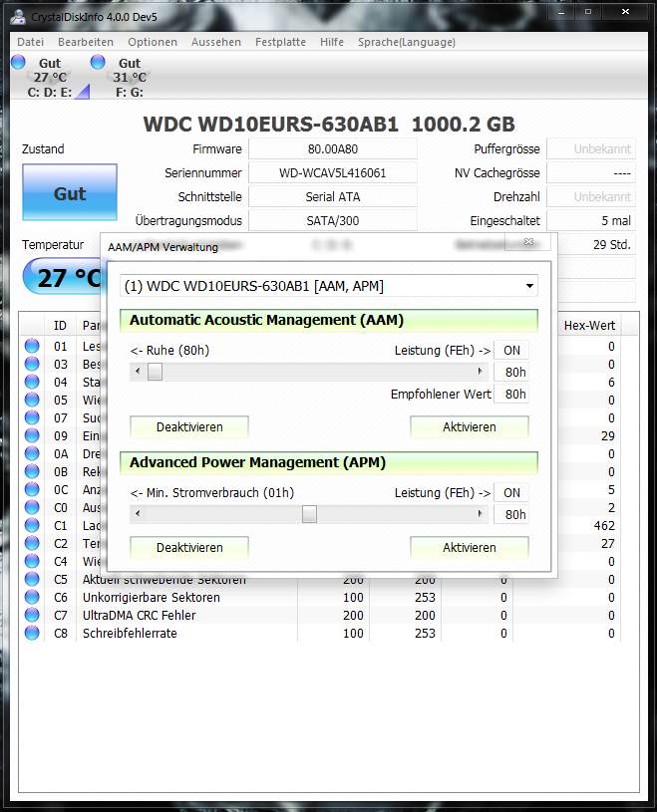Click status orb for attribute C1

pos(32,525)
